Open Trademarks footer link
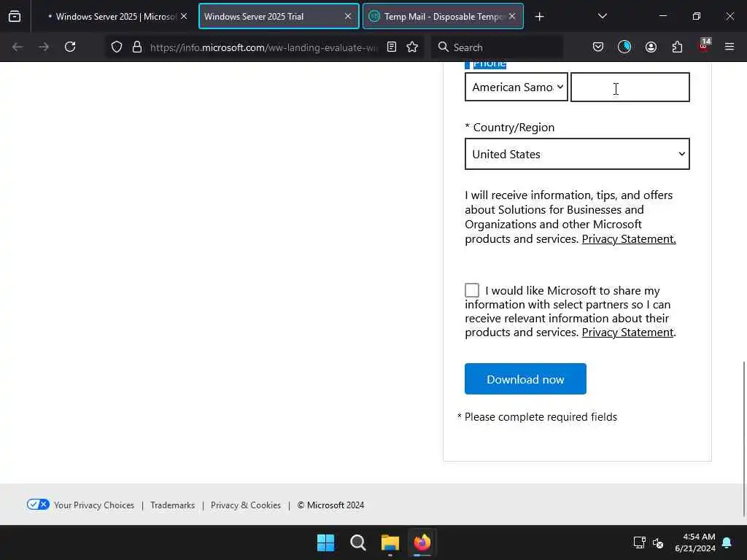747x560 pixels. pyautogui.click(x=172, y=505)
